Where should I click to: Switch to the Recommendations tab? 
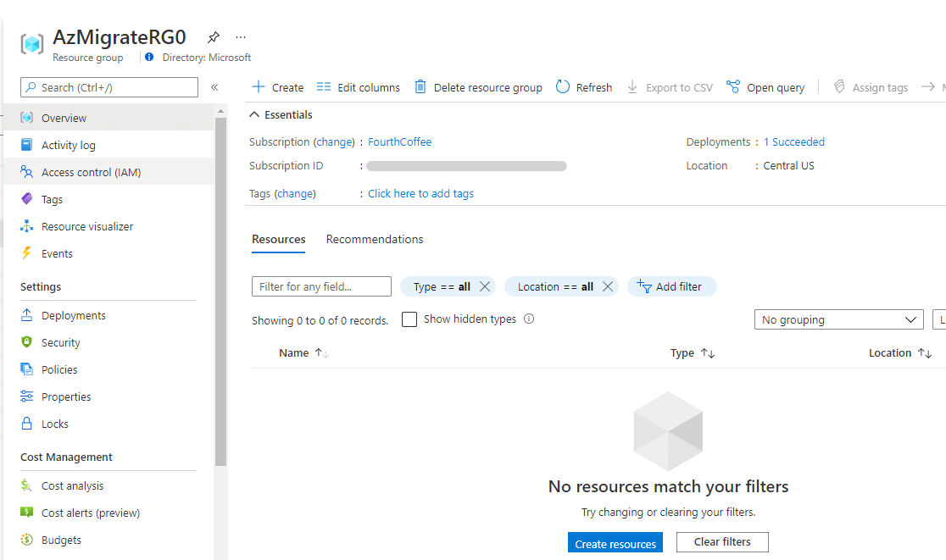click(x=375, y=240)
